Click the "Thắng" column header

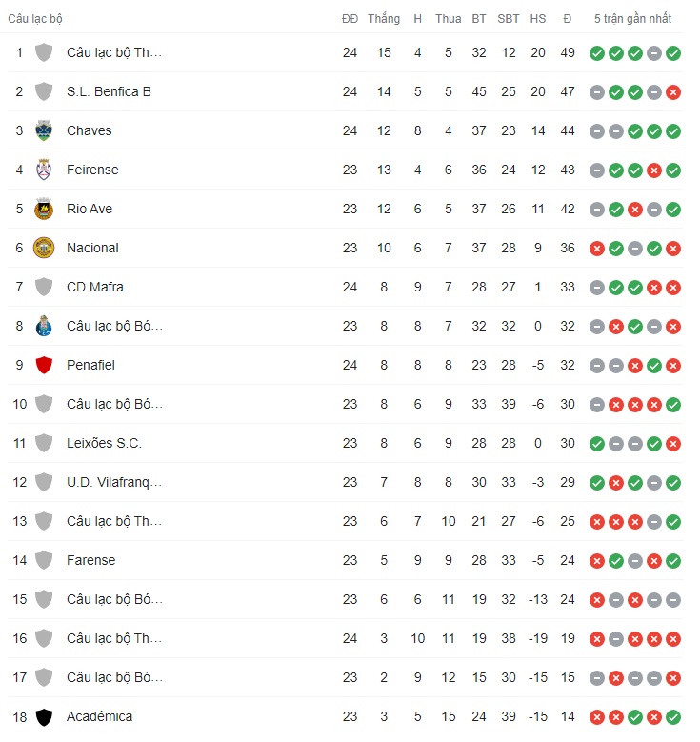tap(384, 18)
